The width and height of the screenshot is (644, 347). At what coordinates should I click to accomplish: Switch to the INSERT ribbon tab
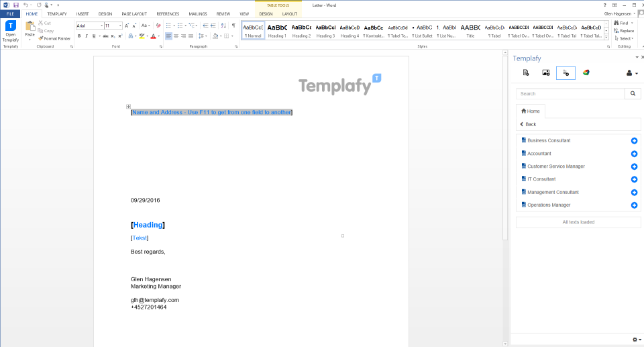tap(82, 14)
